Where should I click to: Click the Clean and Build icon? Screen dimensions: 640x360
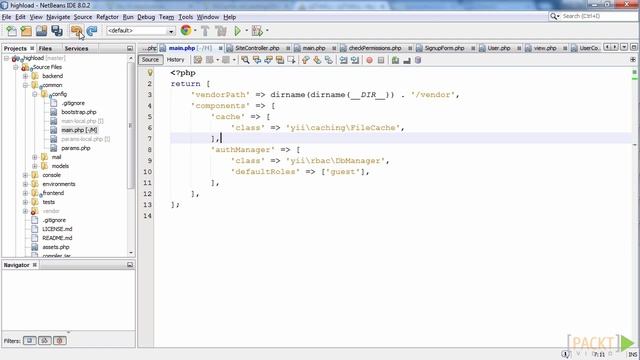coord(221,31)
